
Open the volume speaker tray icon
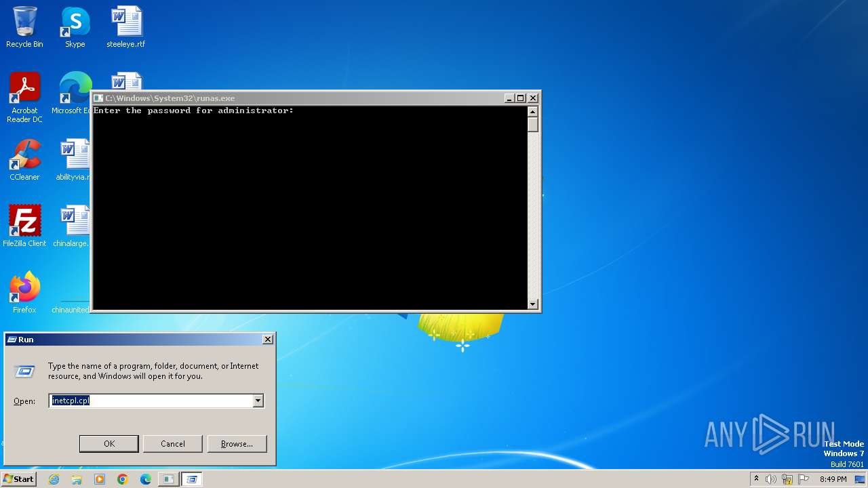pyautogui.click(x=771, y=479)
